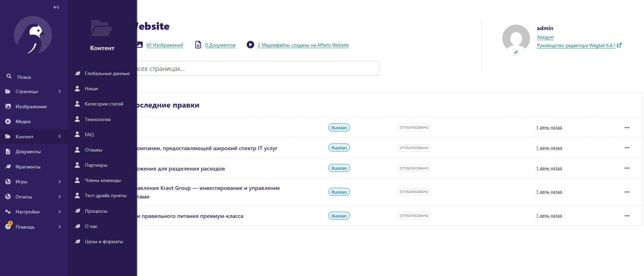The height and width of the screenshot is (276, 644).
Task: Focus the page search input field
Action: [x=258, y=68]
